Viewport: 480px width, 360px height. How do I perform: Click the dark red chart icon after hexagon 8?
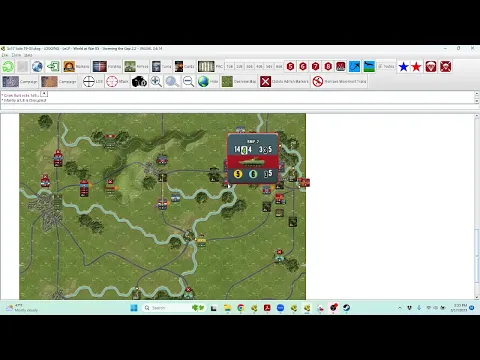point(341,66)
